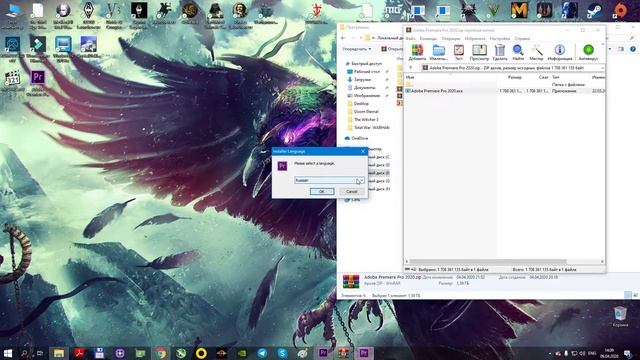Image resolution: width=640 pixels, height=360 pixels.
Task: Select Desktop folder in Explorer sidebar
Action: tap(358, 104)
